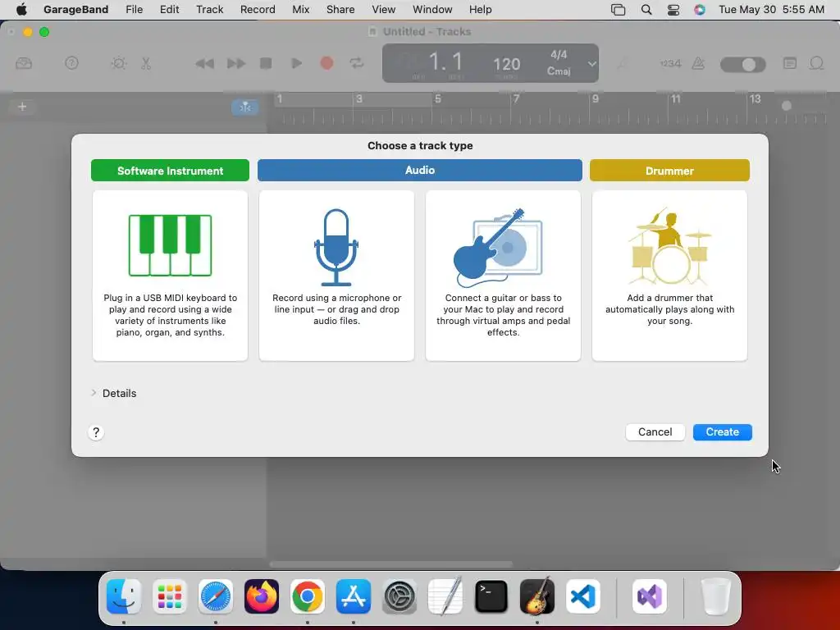
Task: Click the 4/4 time signature
Action: pyautogui.click(x=558, y=55)
